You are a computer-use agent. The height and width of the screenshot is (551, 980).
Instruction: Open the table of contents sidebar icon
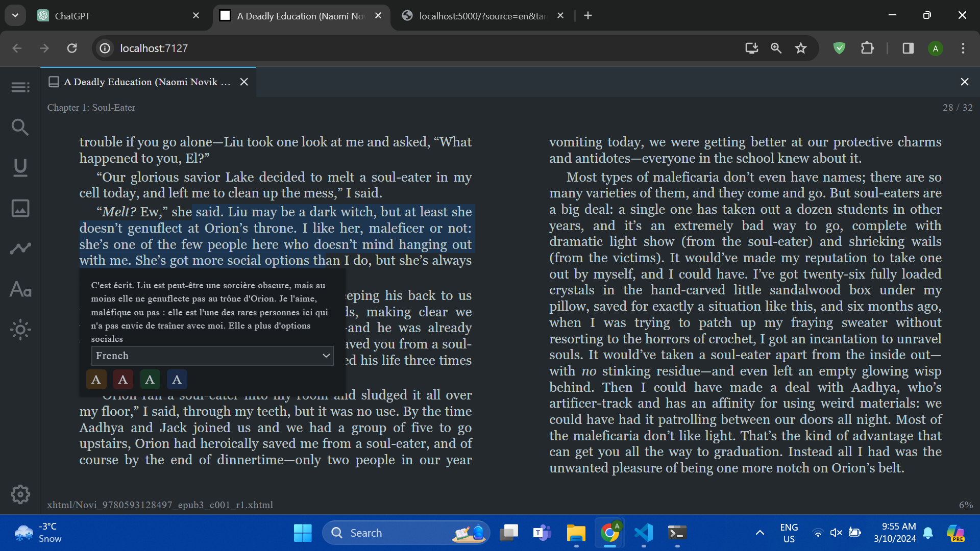tap(20, 87)
